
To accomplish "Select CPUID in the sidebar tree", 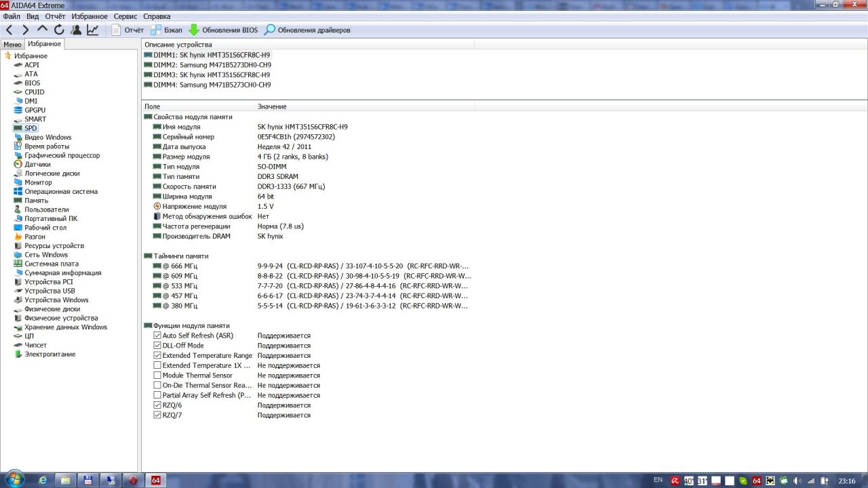I will tap(34, 92).
